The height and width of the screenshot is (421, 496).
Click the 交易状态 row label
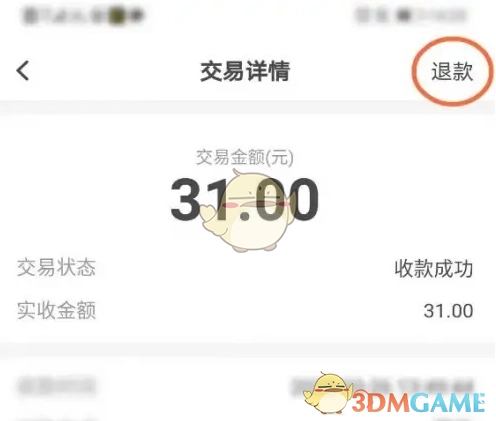click(56, 267)
